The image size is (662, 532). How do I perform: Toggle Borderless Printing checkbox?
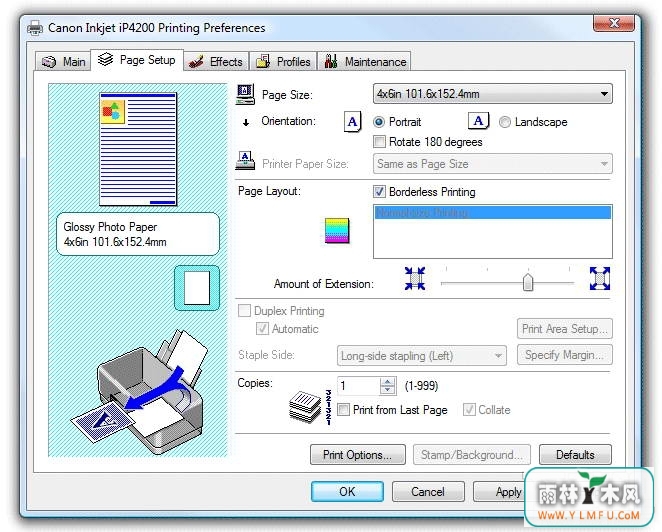(380, 192)
